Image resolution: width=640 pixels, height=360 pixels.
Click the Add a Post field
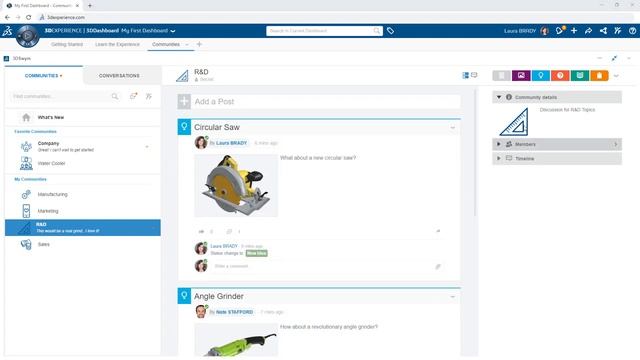325,102
